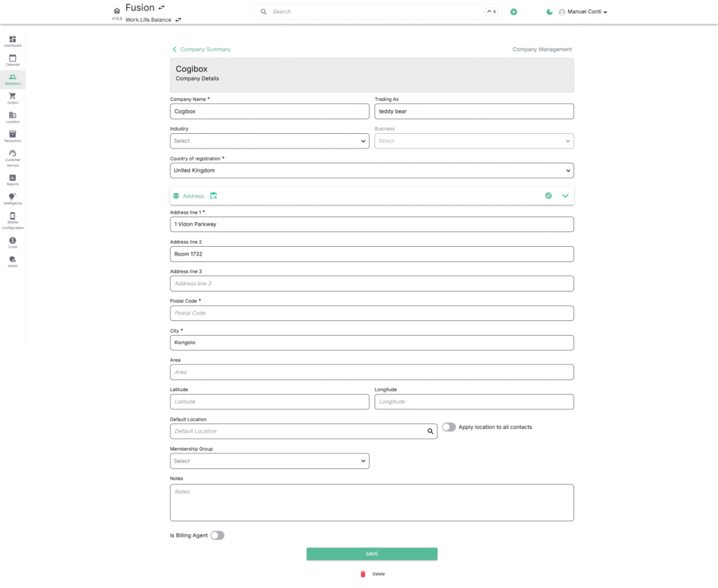
Task: Enable Apply location to all contacts
Action: pyautogui.click(x=449, y=427)
